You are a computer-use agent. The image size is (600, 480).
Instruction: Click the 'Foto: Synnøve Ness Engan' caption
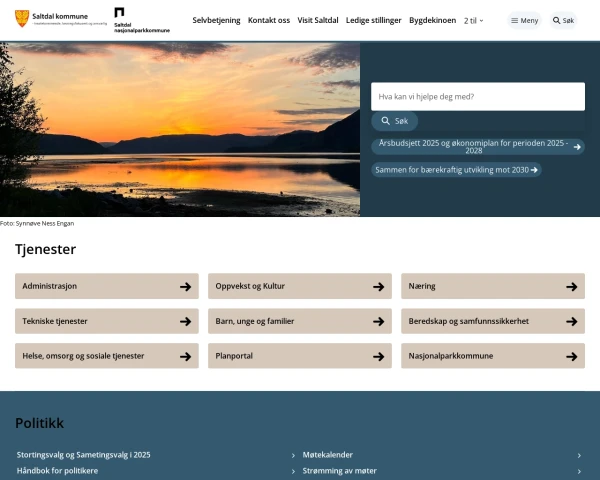point(37,223)
